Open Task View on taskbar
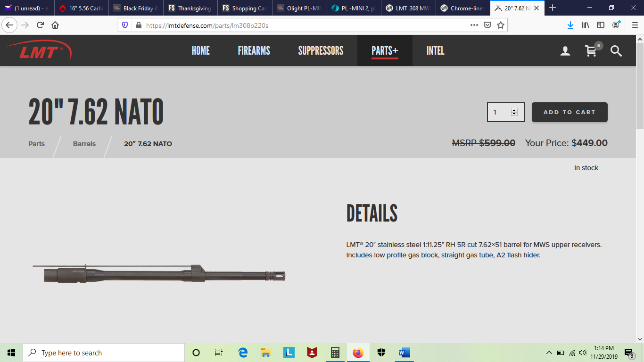Image resolution: width=644 pixels, height=362 pixels. click(218, 353)
